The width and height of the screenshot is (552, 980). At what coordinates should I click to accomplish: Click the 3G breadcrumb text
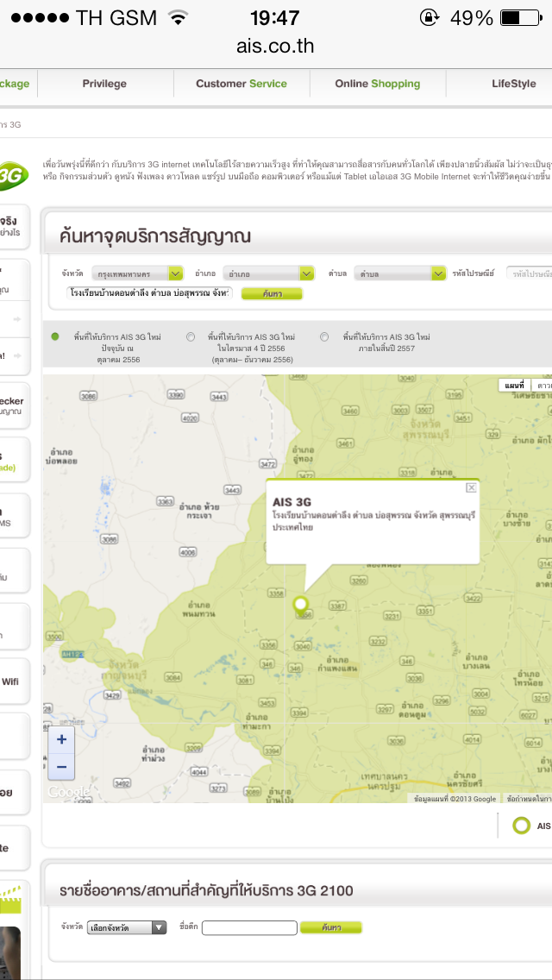pos(10,124)
